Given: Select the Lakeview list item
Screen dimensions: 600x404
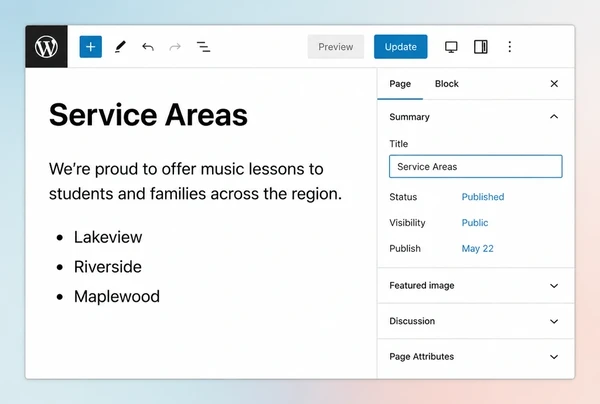Looking at the screenshot, I should [108, 237].
